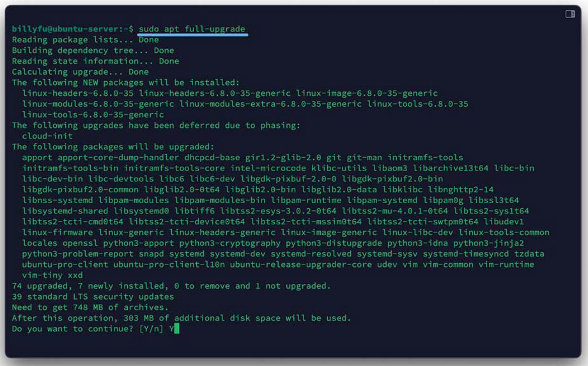Image resolution: width=588 pixels, height=366 pixels.
Task: Click the 'billyfu@ubuntu-server' prompt text
Action: 66,29
